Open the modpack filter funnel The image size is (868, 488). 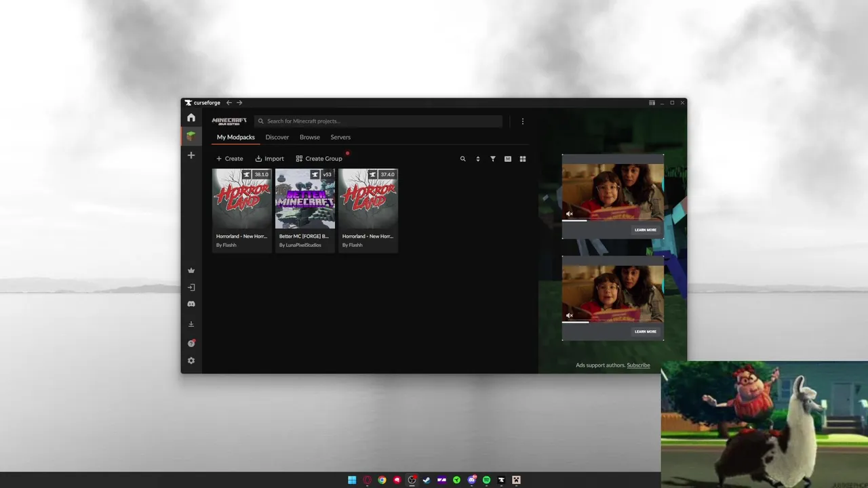click(493, 159)
